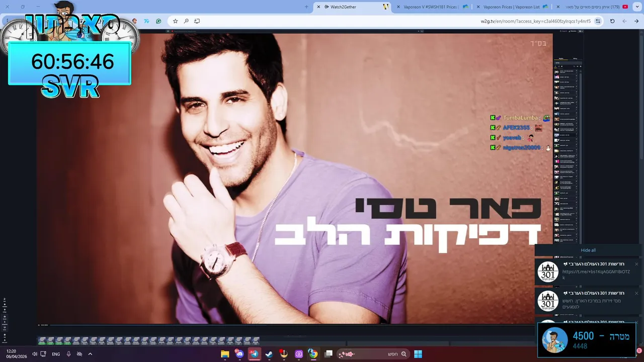Open Google Chrome from the taskbar
Screen dimensions: 644x362
pos(313,354)
